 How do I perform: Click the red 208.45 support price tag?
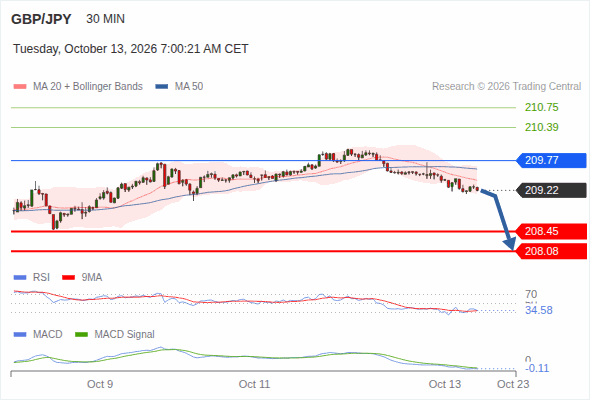tap(551, 231)
